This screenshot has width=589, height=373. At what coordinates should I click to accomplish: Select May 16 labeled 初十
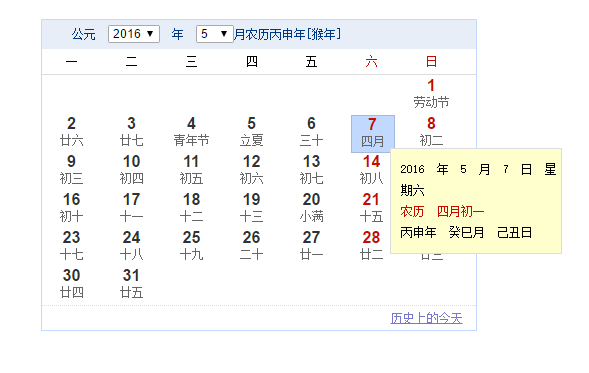(x=71, y=208)
